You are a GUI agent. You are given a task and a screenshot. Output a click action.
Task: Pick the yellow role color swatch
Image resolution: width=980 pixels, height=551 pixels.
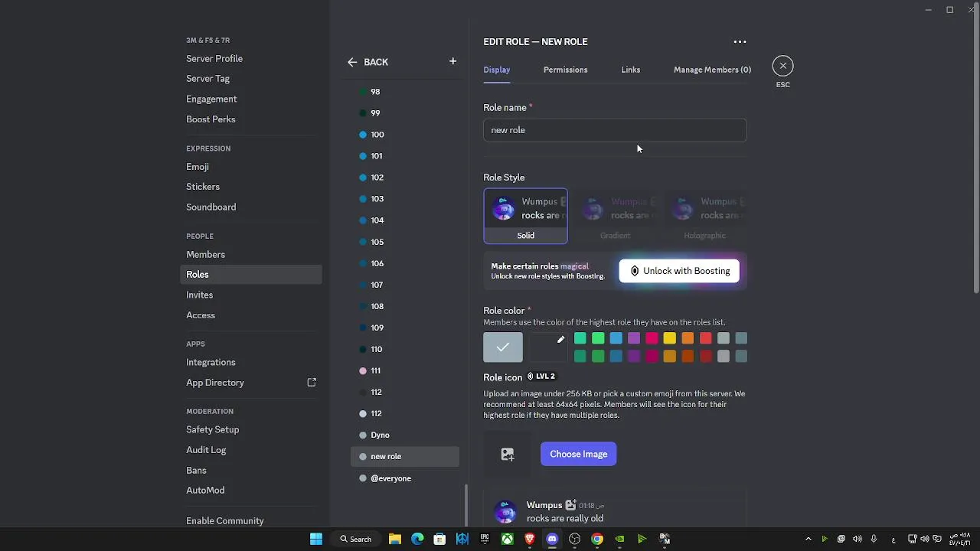669,338
